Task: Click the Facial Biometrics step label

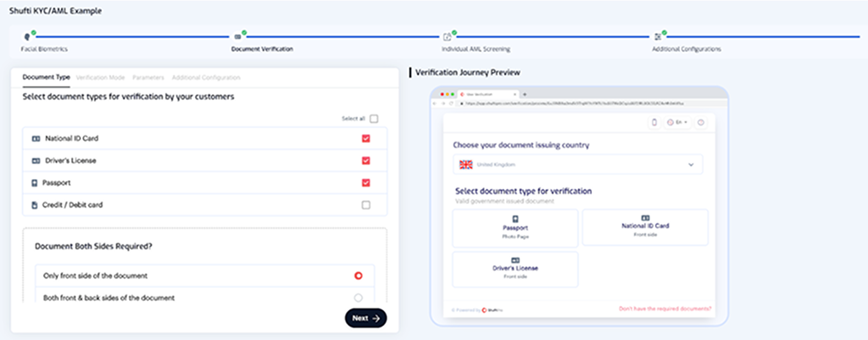Action: 44,49
